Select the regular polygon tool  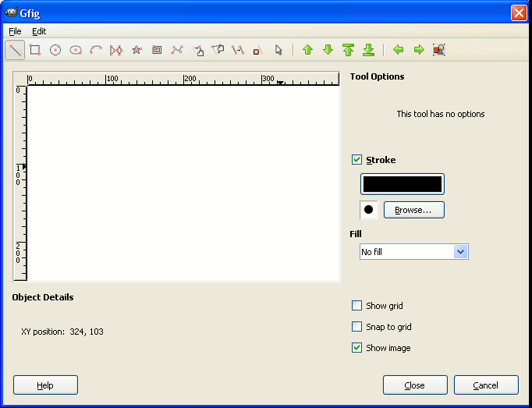116,50
